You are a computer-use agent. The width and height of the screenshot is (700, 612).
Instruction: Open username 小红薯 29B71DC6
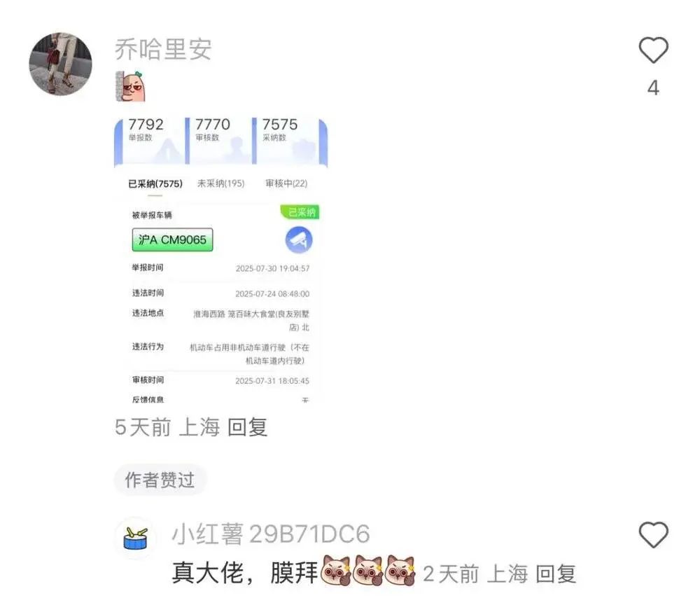coord(271,534)
